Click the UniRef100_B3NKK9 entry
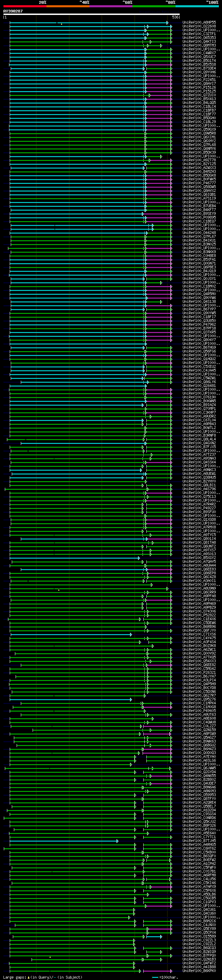Image resolution: width=222 pixels, height=980 pixels. [199, 252]
